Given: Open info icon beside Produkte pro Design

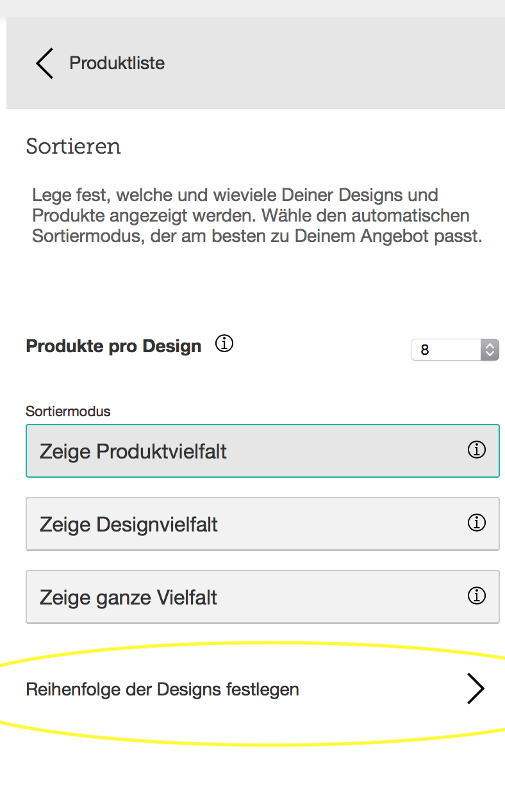Looking at the screenshot, I should pos(224,344).
